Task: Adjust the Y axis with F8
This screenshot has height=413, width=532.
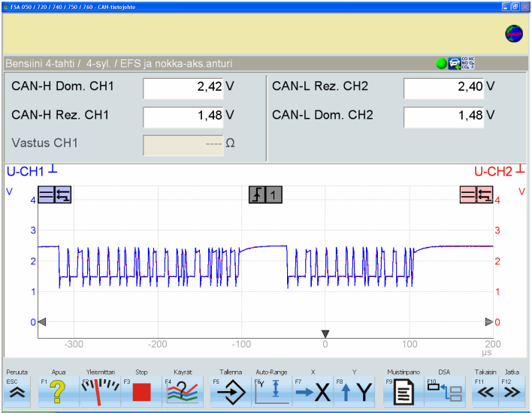Action: 354,392
